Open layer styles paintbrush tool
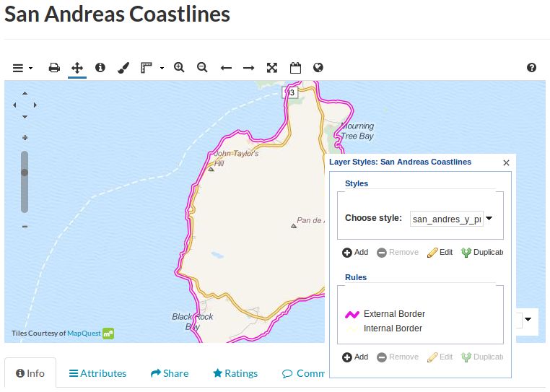Viewport: 550px width, 392px height. (123, 67)
